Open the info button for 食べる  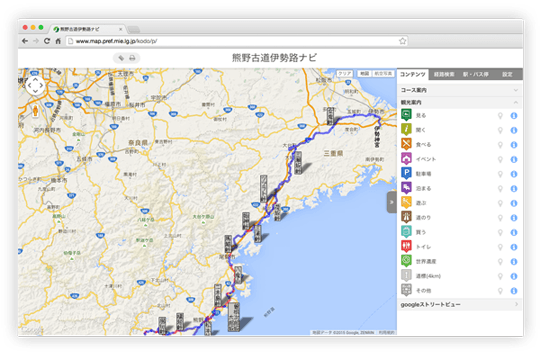[514, 145]
